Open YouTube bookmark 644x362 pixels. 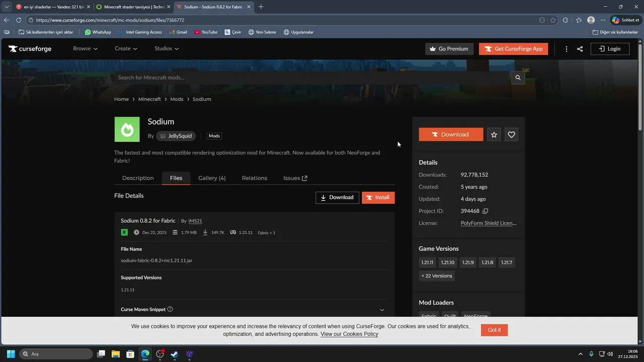(206, 32)
